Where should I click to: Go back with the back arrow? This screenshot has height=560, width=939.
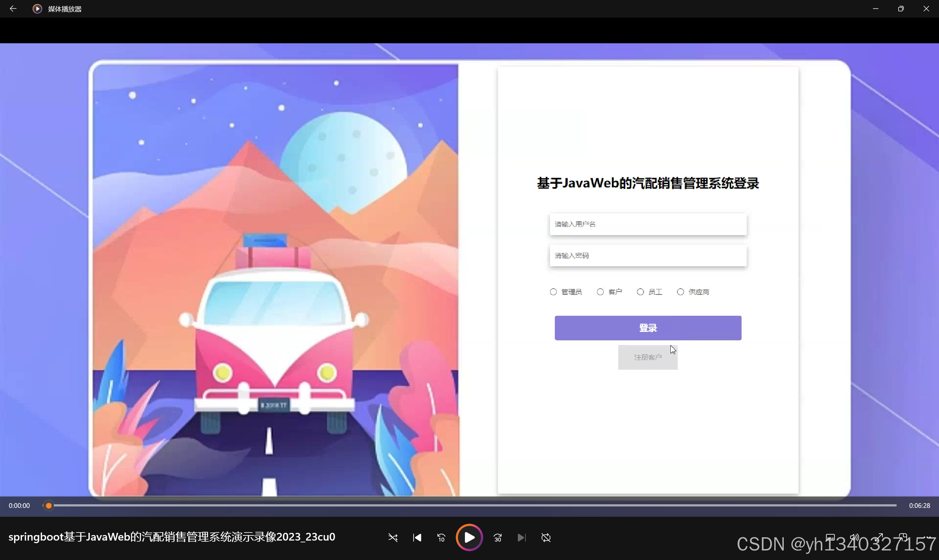[x=13, y=9]
